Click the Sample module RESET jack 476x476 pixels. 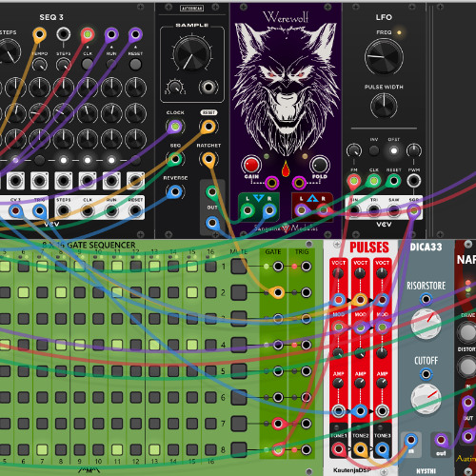tap(208, 127)
